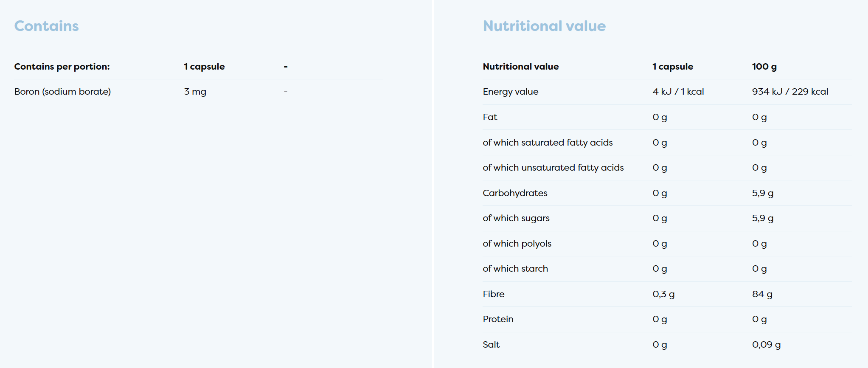Select the "Contains per portion:" column header
The height and width of the screenshot is (368, 868).
point(62,67)
